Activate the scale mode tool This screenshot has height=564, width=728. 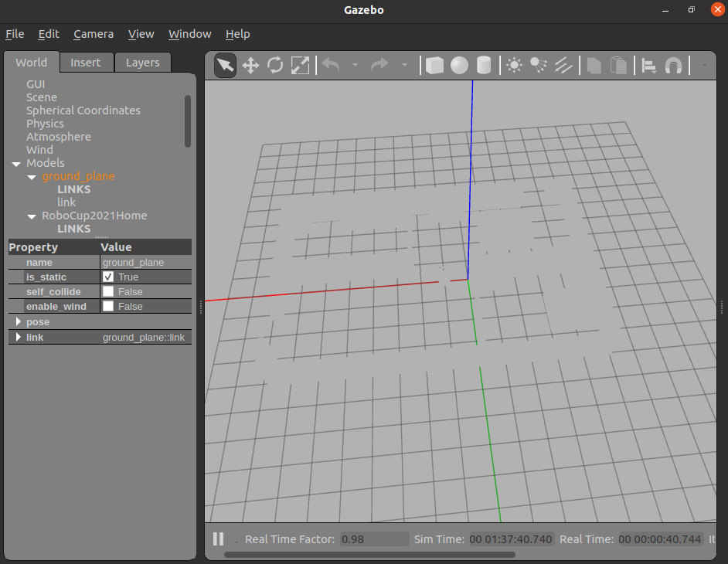(x=300, y=66)
